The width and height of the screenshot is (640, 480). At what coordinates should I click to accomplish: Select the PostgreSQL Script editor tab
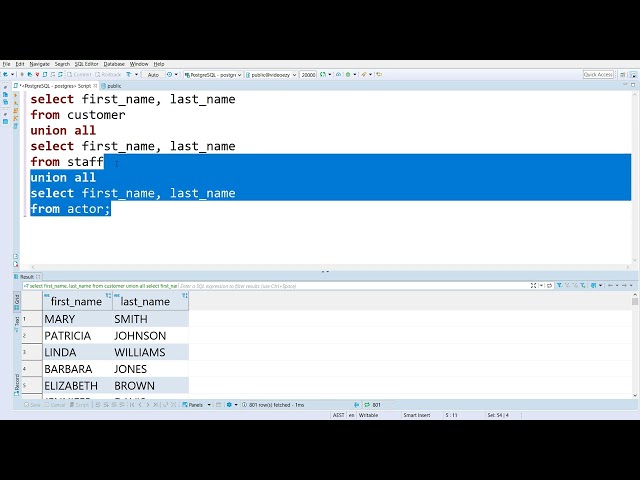click(x=55, y=86)
